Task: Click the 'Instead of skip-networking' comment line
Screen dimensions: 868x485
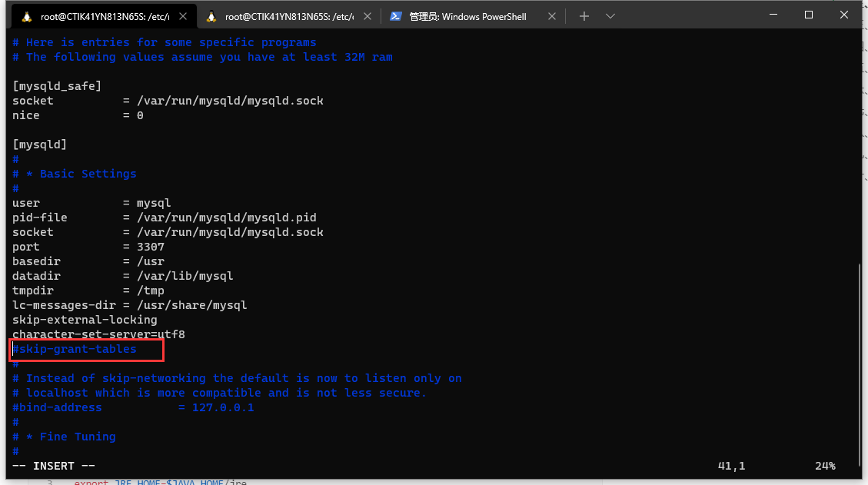Action: [x=237, y=378]
